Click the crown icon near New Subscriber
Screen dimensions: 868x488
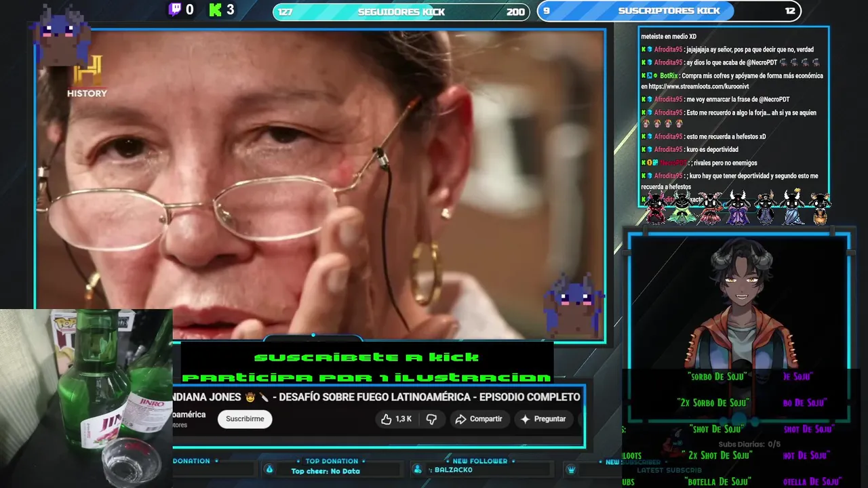[x=571, y=470]
